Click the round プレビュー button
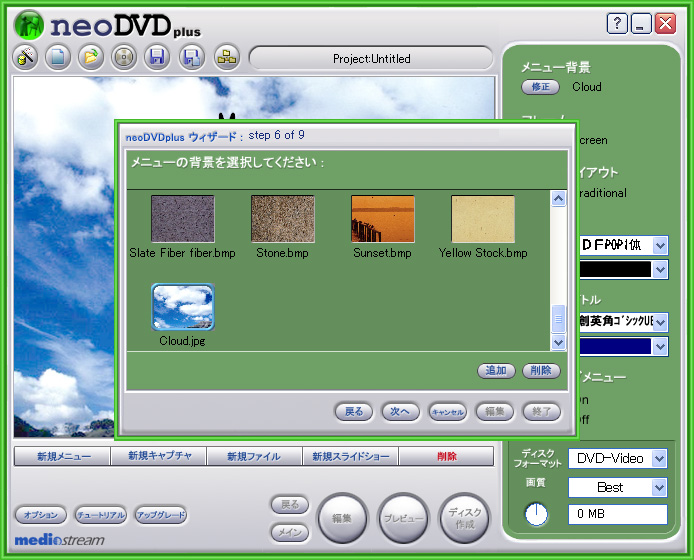This screenshot has width=694, height=560. point(403,518)
